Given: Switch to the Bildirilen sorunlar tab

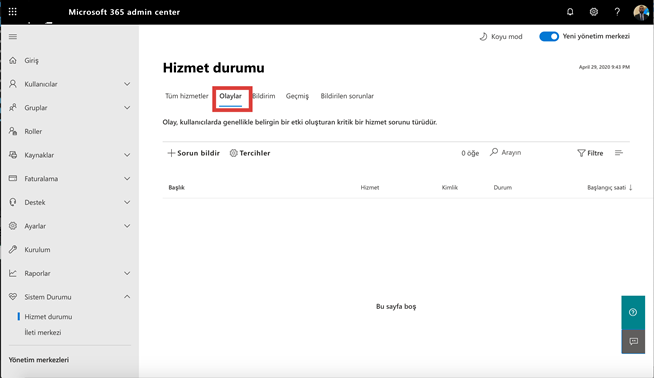Looking at the screenshot, I should coord(347,96).
